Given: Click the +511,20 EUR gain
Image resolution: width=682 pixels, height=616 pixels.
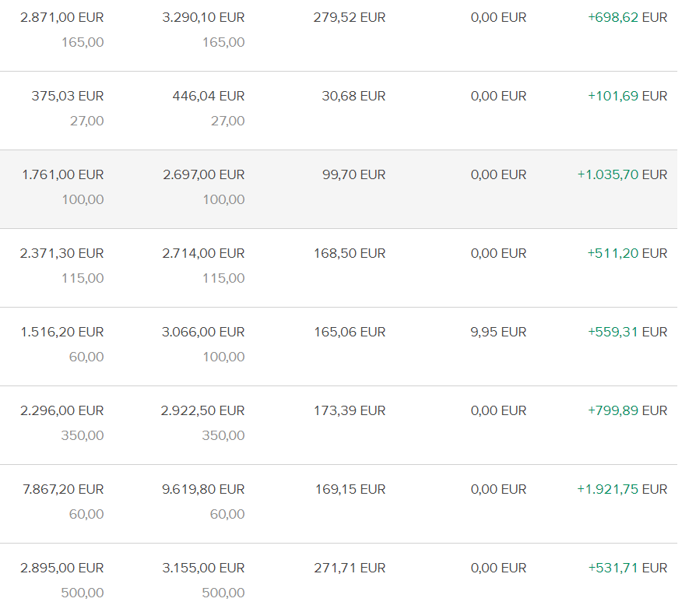Looking at the screenshot, I should (628, 253).
